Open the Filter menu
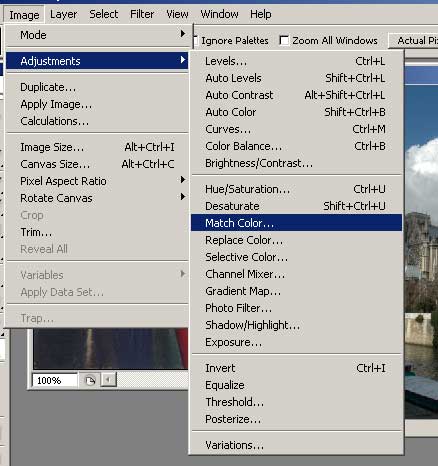Screen dimensions: 438x466 click(x=142, y=14)
